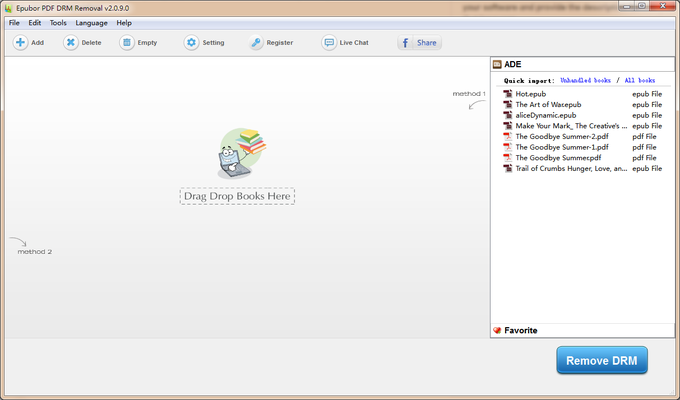Select The Goodbye Summer-1.pdf file name
This screenshot has height=400, width=680.
pyautogui.click(x=562, y=147)
